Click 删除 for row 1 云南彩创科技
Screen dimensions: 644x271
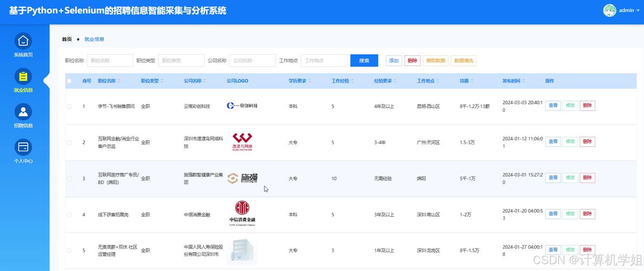[588, 106]
